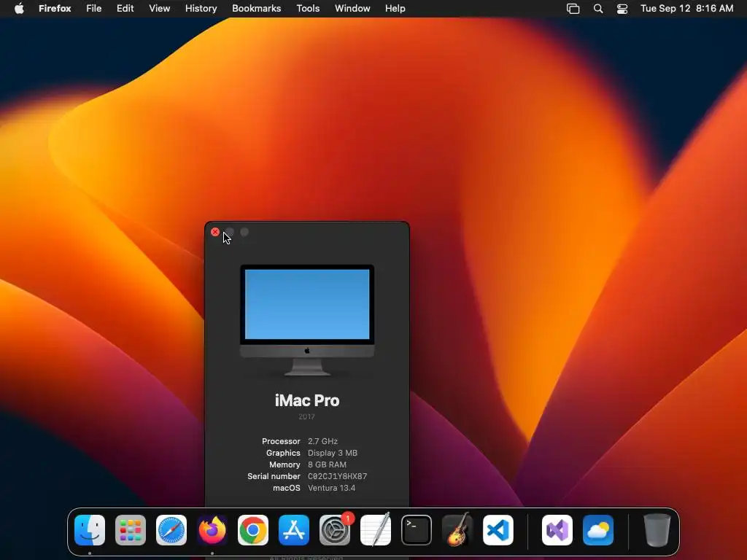The image size is (747, 560).
Task: Open Launchpad from the dock
Action: click(131, 530)
